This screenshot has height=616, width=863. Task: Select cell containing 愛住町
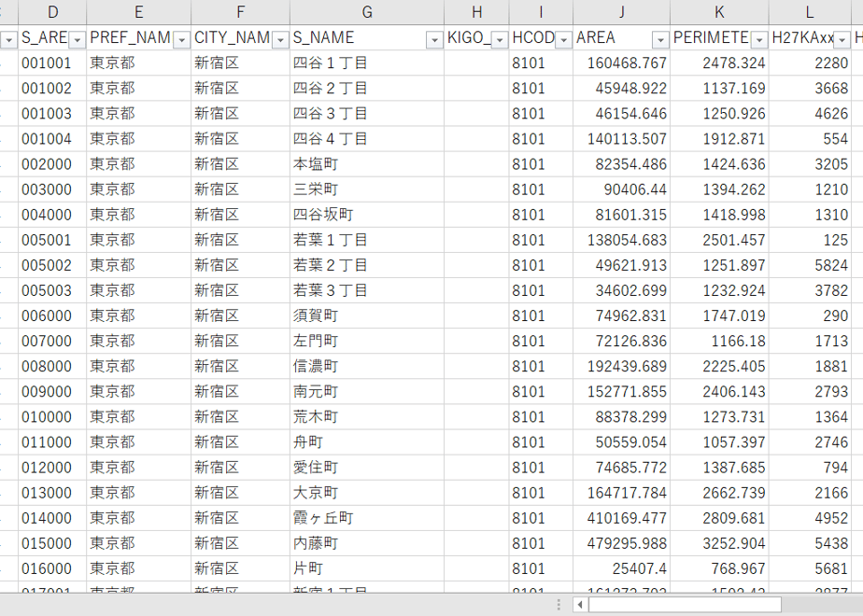(x=367, y=468)
